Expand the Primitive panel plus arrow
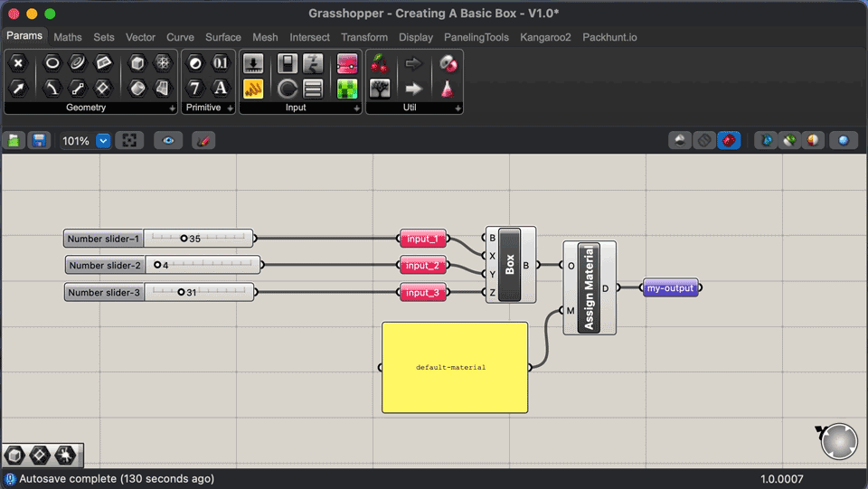Viewport: 868px width, 489px height. pos(231,108)
